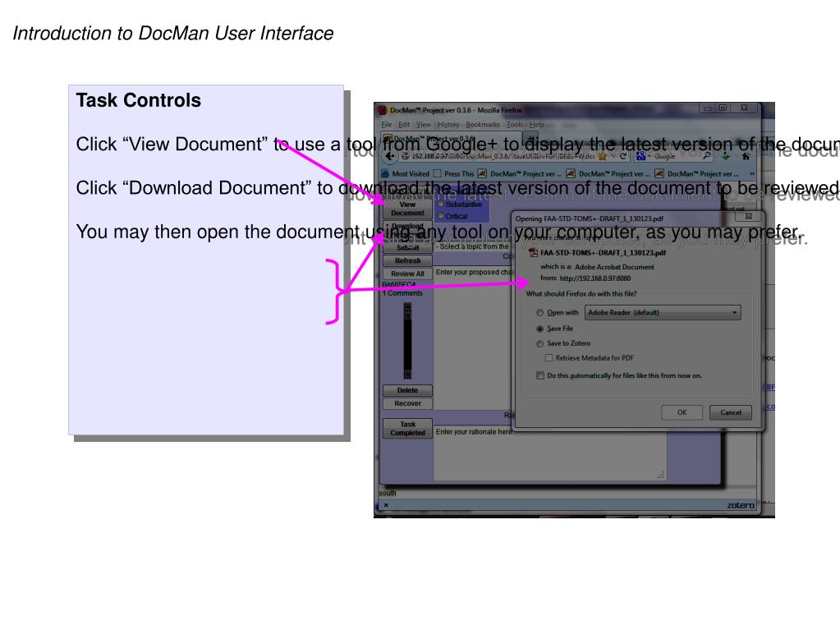840x630 pixels.
Task: Open the Bookmarks menu
Action: click(x=483, y=124)
